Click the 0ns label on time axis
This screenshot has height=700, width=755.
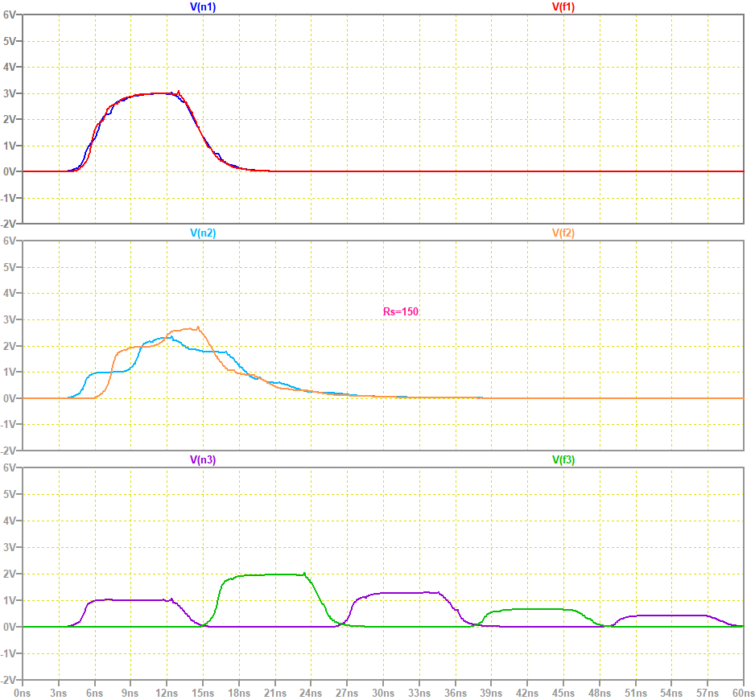[23, 691]
